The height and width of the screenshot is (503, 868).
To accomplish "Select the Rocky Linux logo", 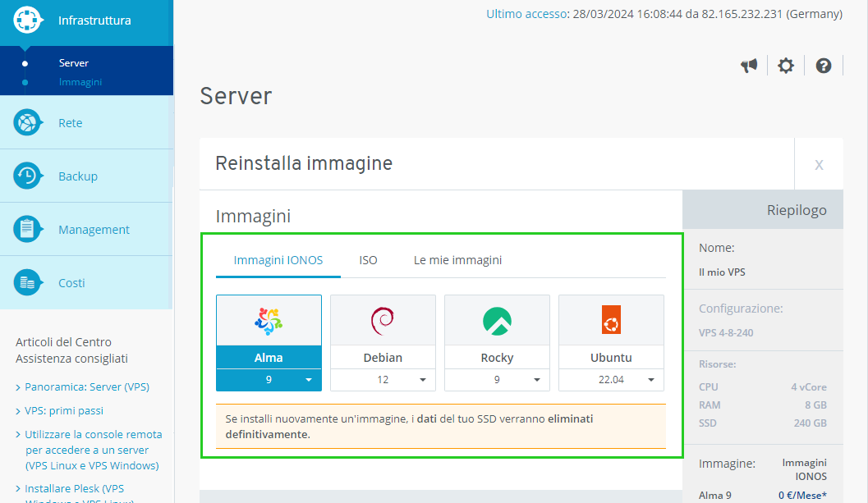I will (497, 321).
